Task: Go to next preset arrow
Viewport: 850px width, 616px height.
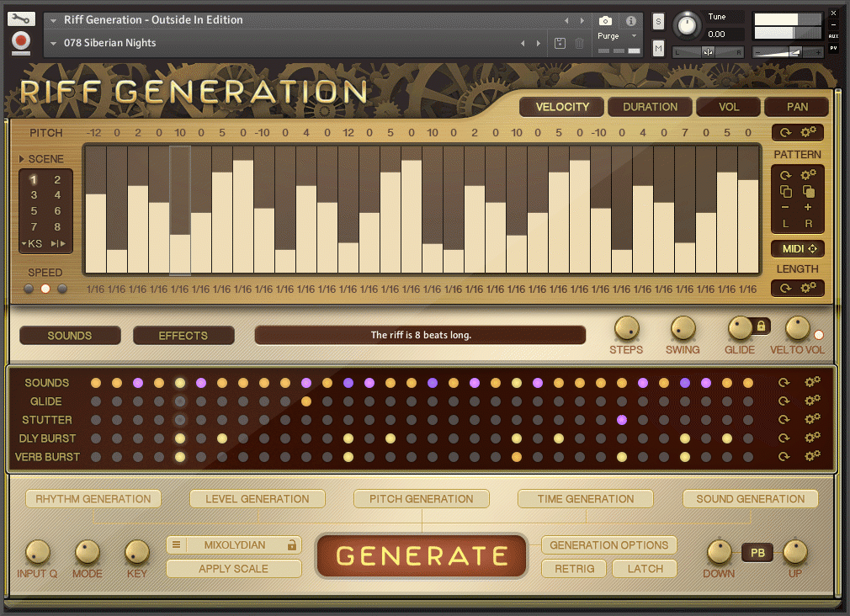Action: (539, 43)
